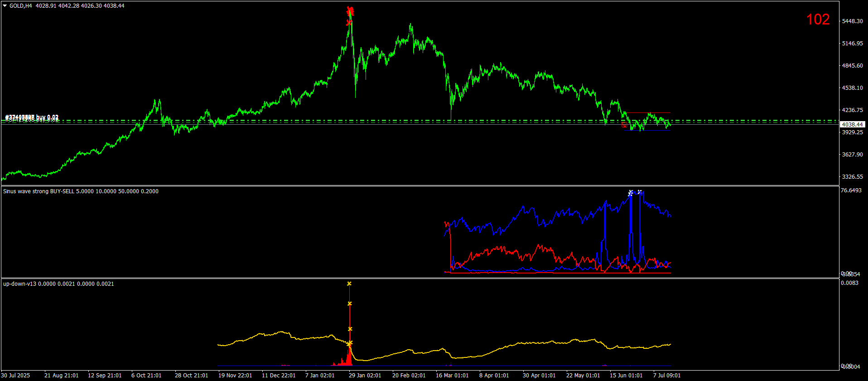Click the 0.0083 value on up-down-v13 scale

click(849, 283)
